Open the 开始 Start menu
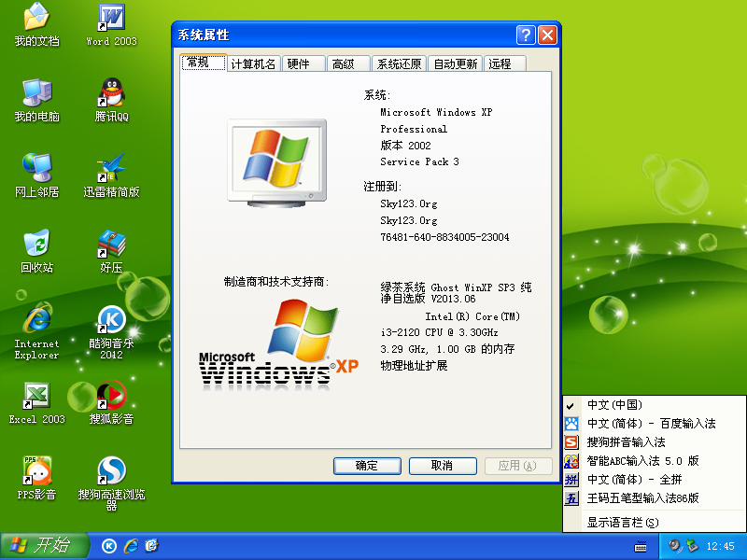Viewport: 747px width, 560px height. click(45, 546)
